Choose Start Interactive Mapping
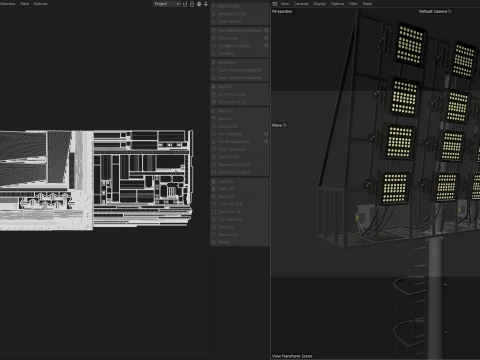 tap(240, 70)
